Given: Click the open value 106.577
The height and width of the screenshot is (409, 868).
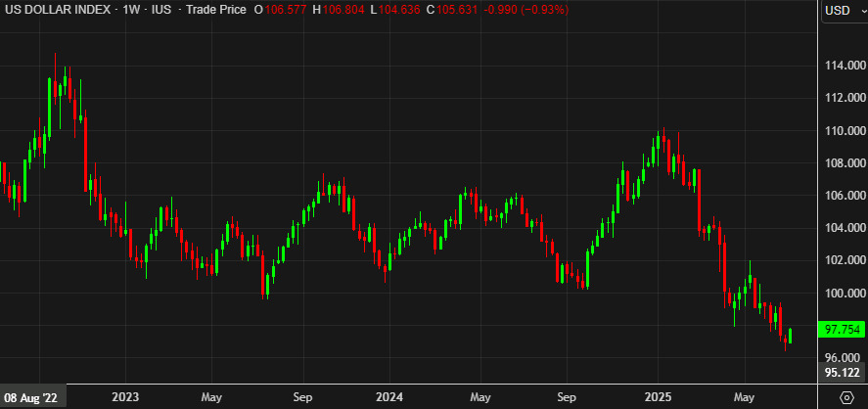Looking at the screenshot, I should (x=286, y=10).
